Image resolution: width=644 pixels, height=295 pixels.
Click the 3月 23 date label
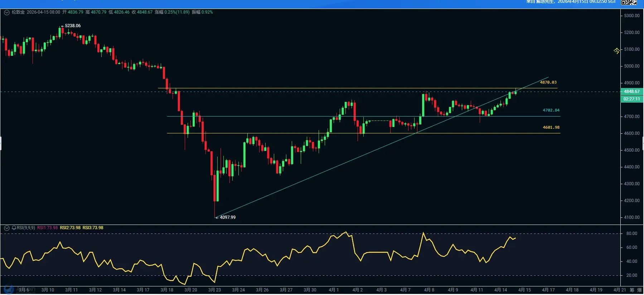coord(214,290)
